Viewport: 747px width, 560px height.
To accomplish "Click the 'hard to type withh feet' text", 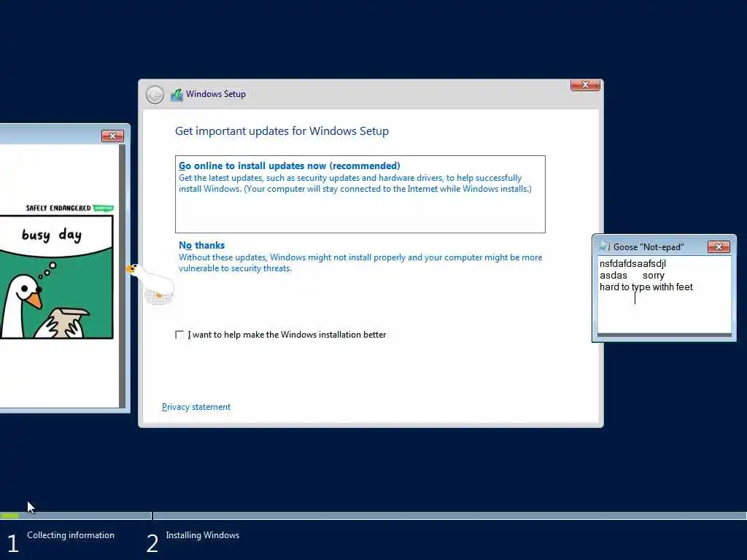I will point(646,287).
